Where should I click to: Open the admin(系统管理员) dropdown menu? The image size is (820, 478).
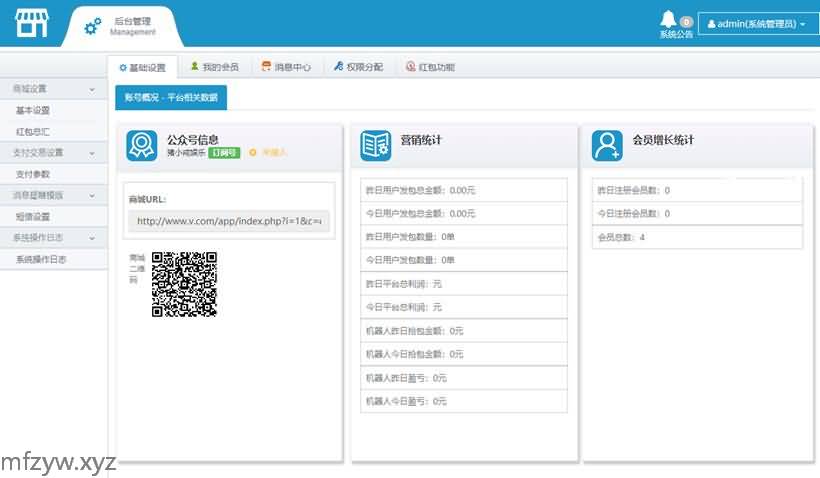pos(757,24)
